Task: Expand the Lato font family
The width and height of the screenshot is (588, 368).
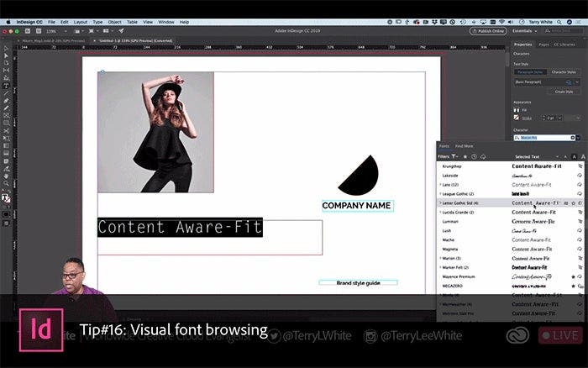Action: pyautogui.click(x=440, y=184)
